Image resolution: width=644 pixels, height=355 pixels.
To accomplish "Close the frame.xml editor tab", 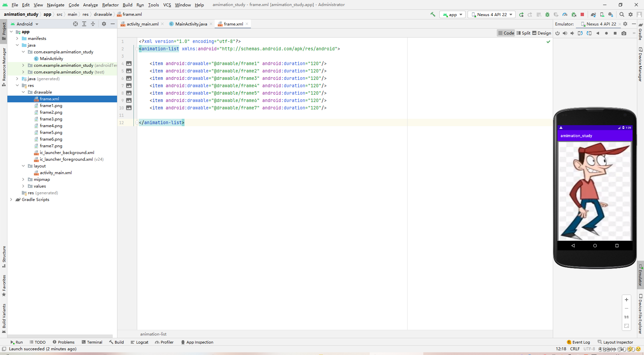I will tap(247, 24).
